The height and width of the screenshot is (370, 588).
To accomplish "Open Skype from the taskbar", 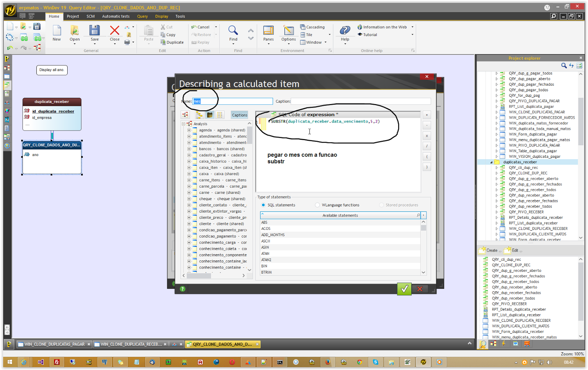I will (376, 362).
